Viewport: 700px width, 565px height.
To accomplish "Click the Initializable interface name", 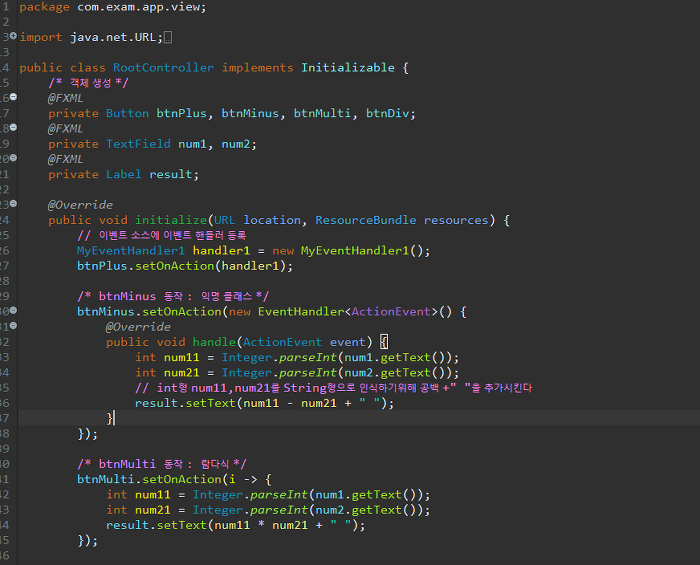I will point(348,68).
